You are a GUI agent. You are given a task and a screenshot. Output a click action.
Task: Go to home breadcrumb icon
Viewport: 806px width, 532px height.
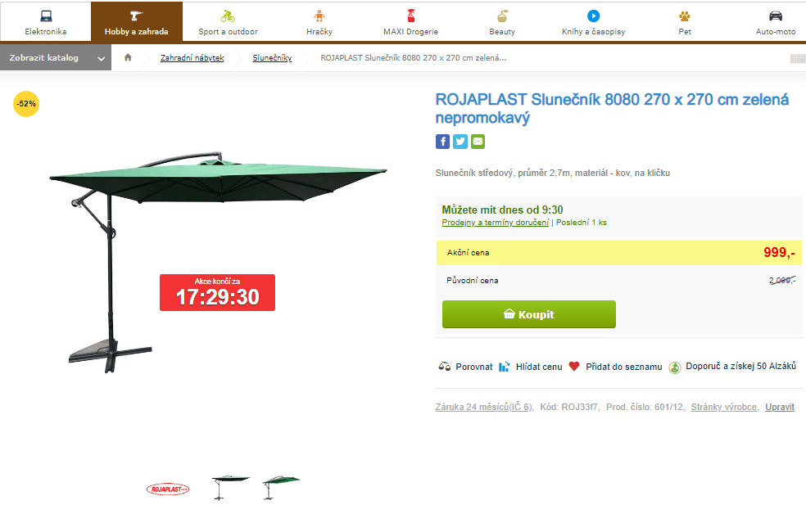point(128,57)
